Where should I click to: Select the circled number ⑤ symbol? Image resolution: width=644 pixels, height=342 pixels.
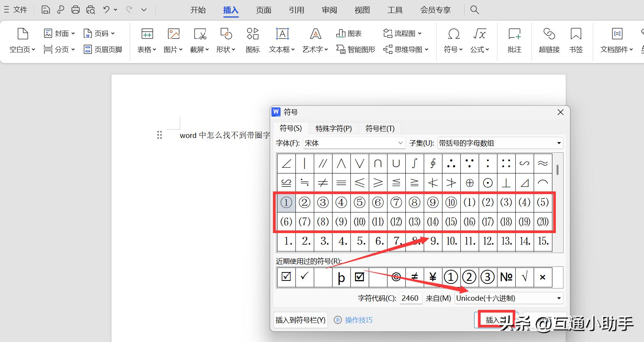point(360,202)
